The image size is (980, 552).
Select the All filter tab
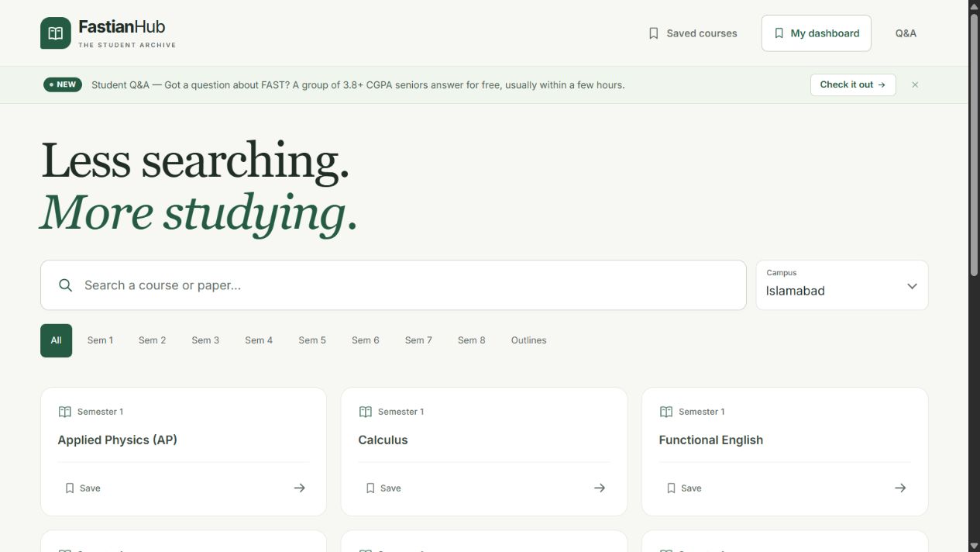56,340
